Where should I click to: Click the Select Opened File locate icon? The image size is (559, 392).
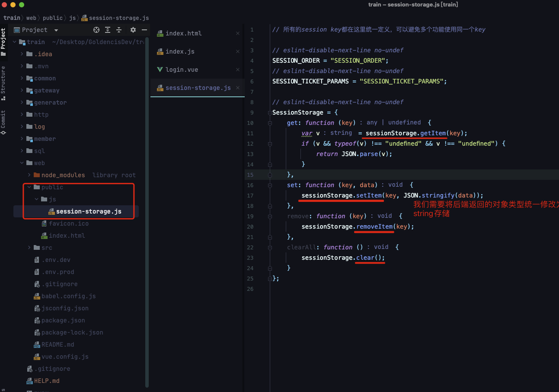[96, 30]
